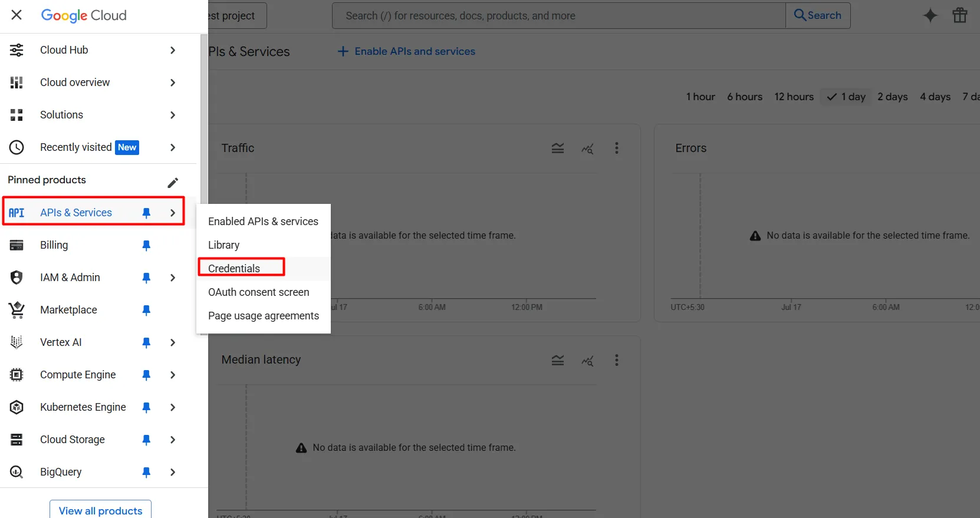The image size is (980, 518).
Task: Click the Solutions grid icon
Action: 17,115
